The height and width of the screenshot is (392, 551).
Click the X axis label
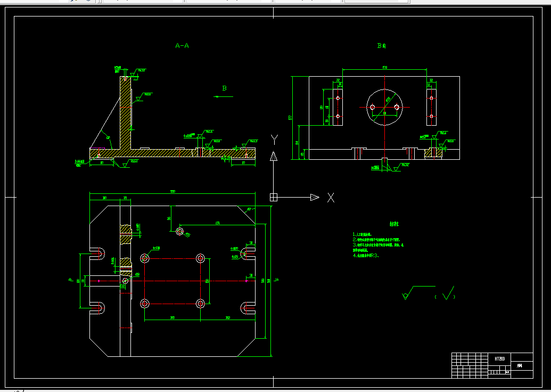coord(331,198)
